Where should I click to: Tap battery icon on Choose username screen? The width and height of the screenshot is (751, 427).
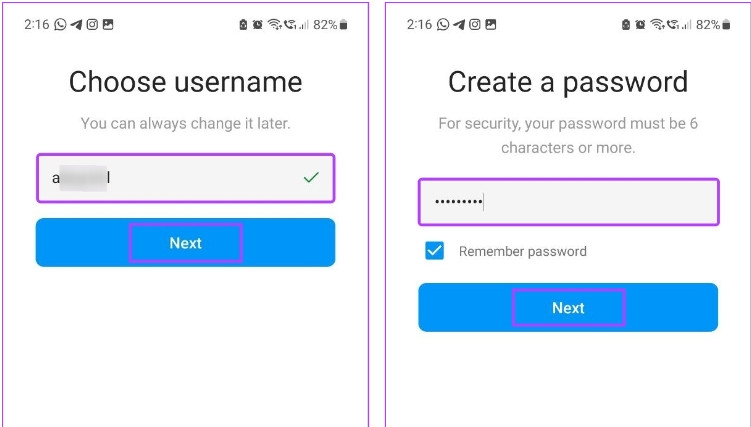(x=344, y=24)
